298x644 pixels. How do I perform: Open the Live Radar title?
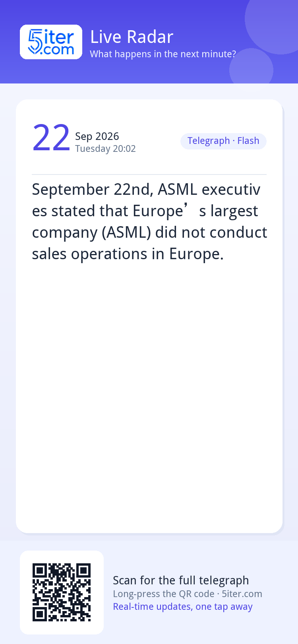click(132, 37)
